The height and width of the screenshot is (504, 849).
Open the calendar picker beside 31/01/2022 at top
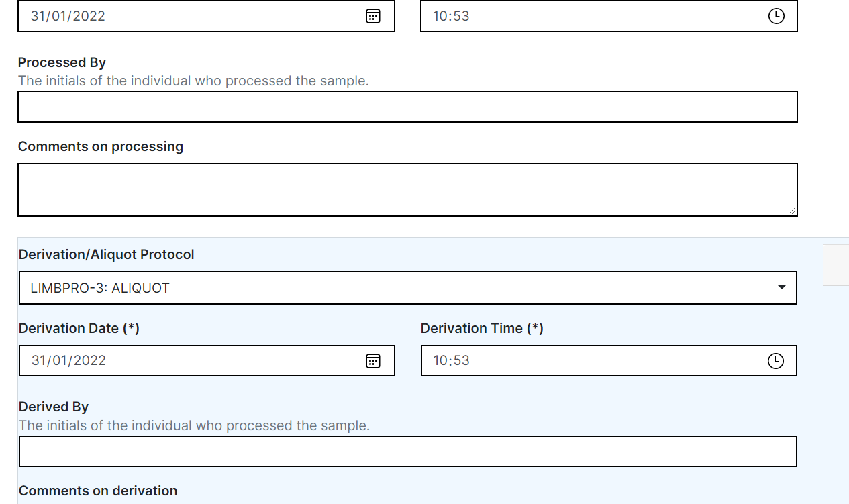coord(373,16)
